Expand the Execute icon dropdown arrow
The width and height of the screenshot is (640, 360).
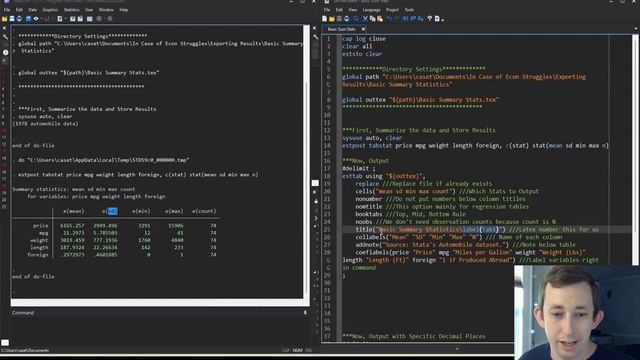coord(443,19)
